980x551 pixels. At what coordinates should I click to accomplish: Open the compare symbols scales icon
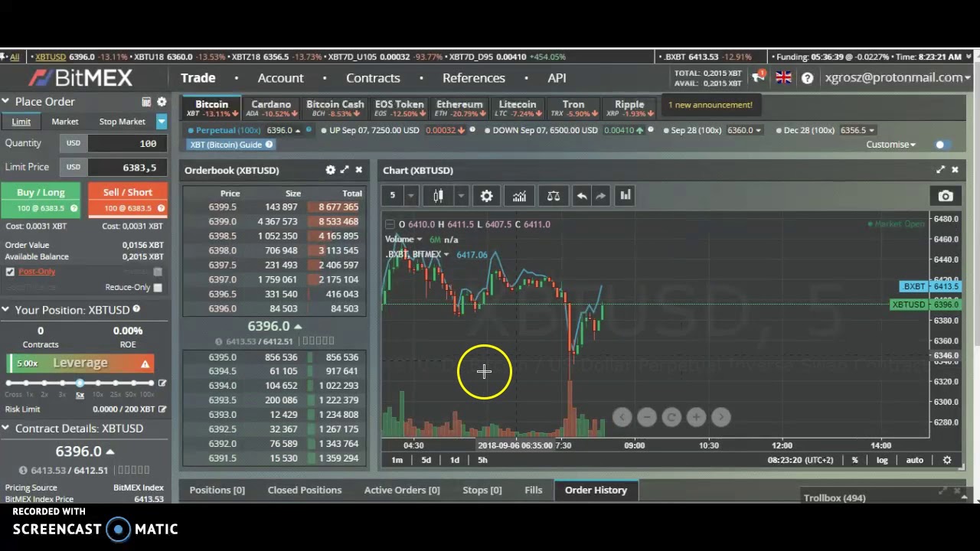click(x=553, y=196)
